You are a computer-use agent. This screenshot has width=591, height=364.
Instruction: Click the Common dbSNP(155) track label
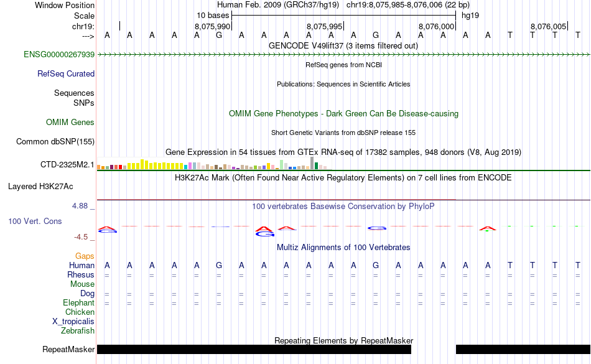55,142
